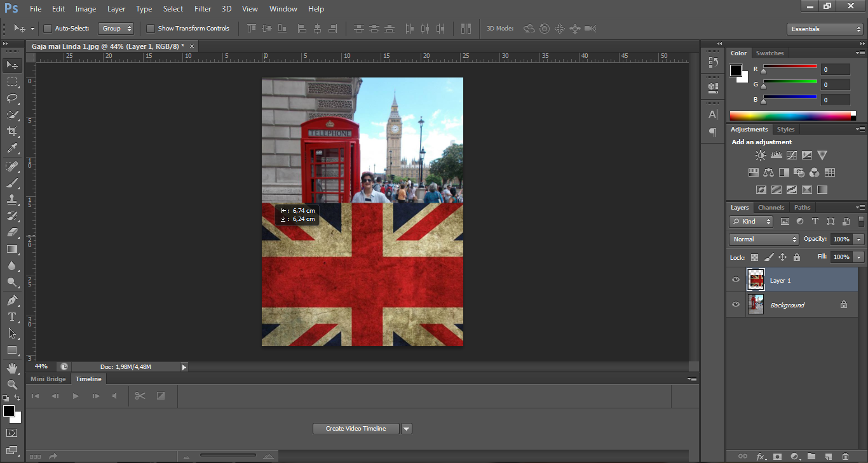Select the History Brush tool
The height and width of the screenshot is (463, 868).
(x=12, y=216)
